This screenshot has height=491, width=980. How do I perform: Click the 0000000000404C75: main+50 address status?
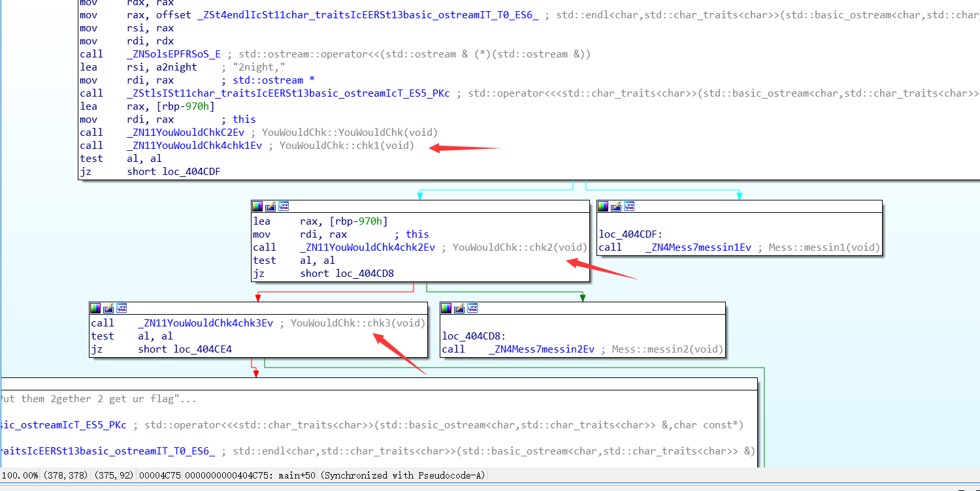(251, 475)
